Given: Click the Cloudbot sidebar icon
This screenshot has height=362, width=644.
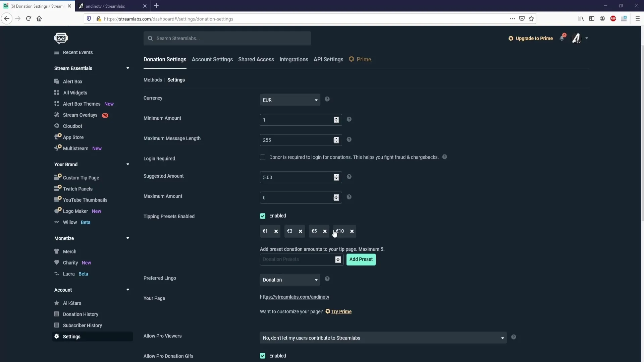Looking at the screenshot, I should point(57,126).
